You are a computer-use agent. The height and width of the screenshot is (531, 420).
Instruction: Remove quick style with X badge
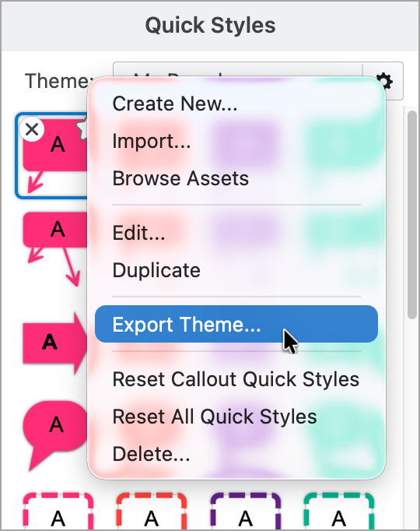click(32, 129)
